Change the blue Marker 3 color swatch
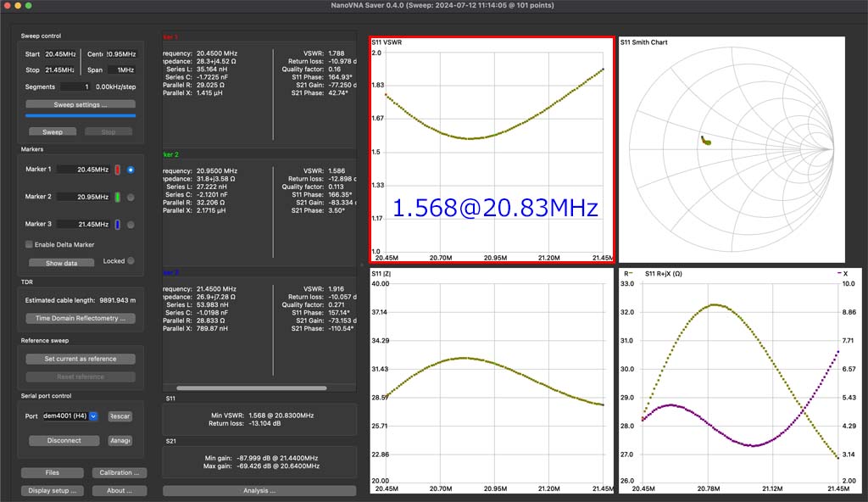Screen dimensions: 868x502 pos(118,225)
